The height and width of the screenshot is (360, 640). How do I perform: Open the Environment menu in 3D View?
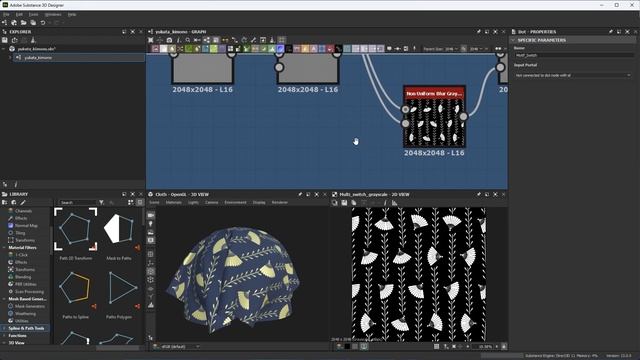point(236,202)
